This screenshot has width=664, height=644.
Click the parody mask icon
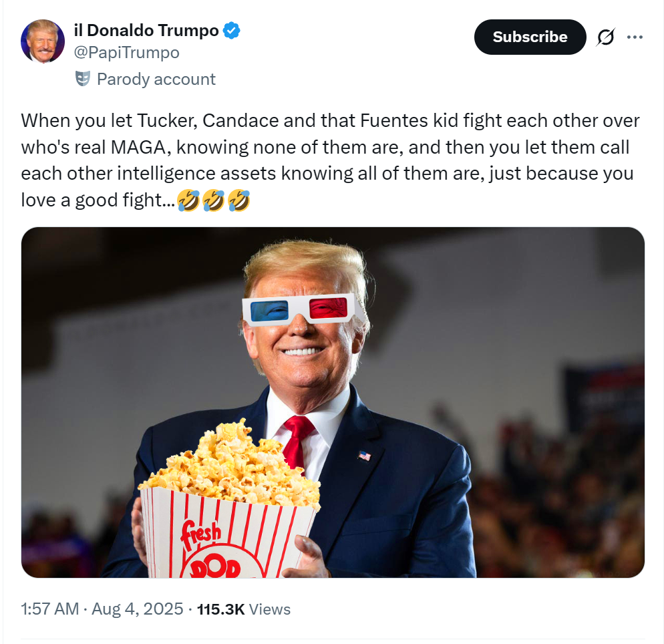pos(83,79)
